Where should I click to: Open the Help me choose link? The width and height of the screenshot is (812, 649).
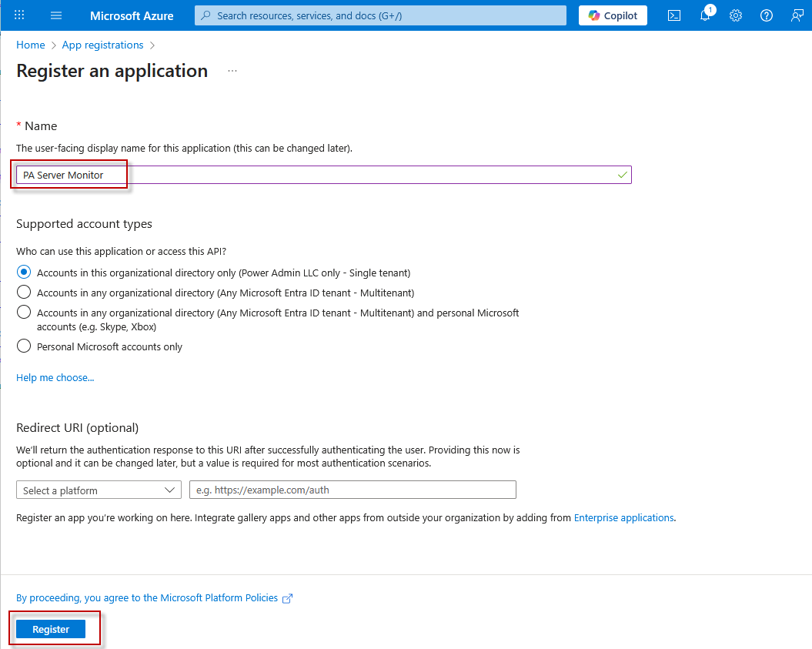[x=55, y=378]
